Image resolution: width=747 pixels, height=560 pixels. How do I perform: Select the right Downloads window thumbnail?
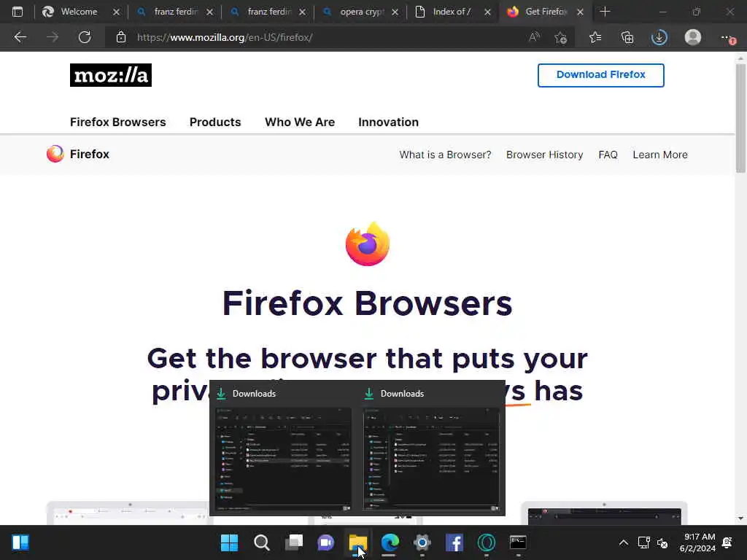click(x=431, y=459)
